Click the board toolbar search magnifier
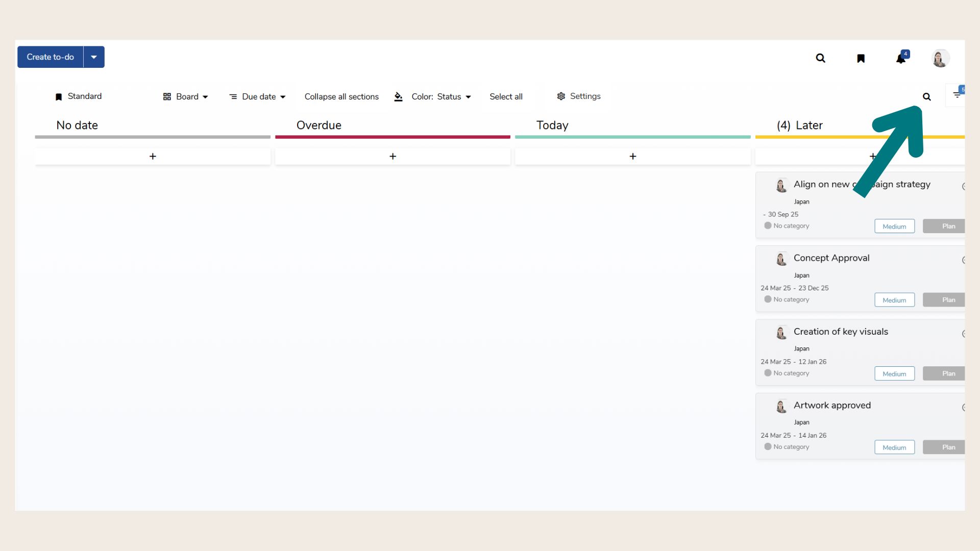Viewport: 980px width, 551px height. [927, 96]
